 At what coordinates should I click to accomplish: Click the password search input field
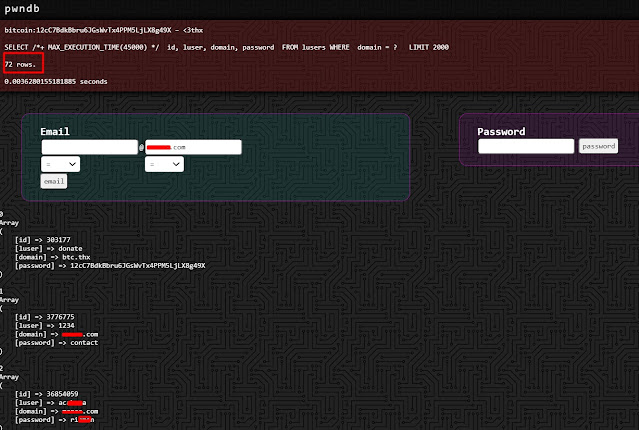coord(526,146)
